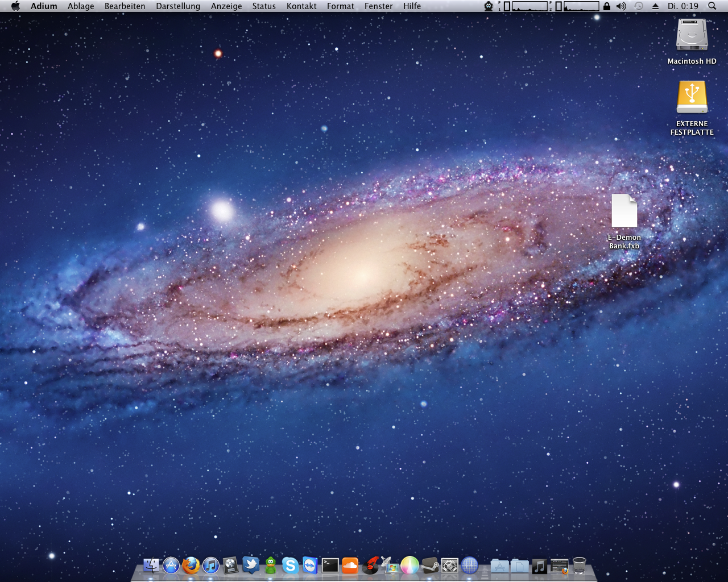Launch Terminal from the Dock
The height and width of the screenshot is (582, 728).
point(330,566)
